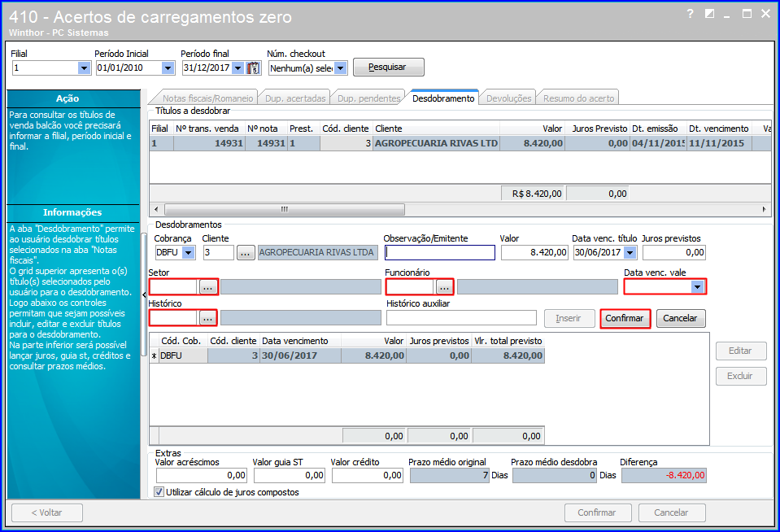Switch to Notas fiscais/Romaneio tab

pyautogui.click(x=207, y=98)
